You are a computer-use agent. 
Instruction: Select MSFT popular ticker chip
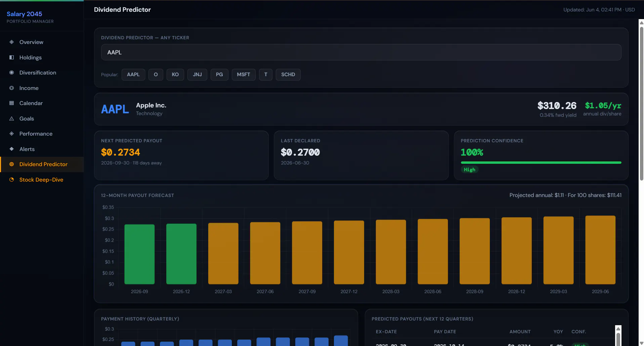pyautogui.click(x=244, y=75)
